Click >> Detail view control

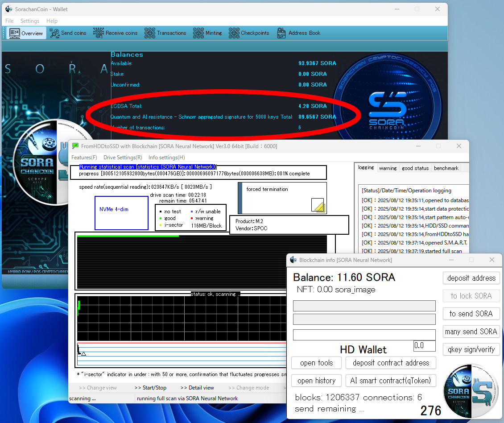[x=197, y=388]
